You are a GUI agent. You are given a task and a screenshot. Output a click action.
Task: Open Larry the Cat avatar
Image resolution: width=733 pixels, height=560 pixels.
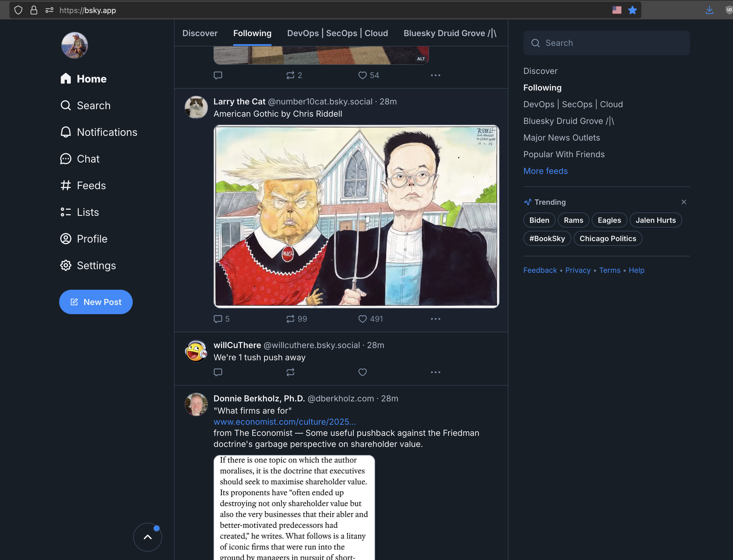coord(196,107)
